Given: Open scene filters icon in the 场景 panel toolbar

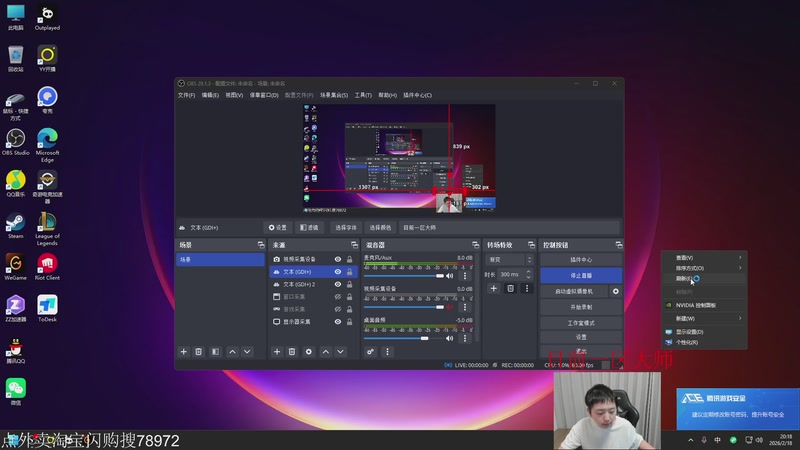Looking at the screenshot, I should [215, 352].
